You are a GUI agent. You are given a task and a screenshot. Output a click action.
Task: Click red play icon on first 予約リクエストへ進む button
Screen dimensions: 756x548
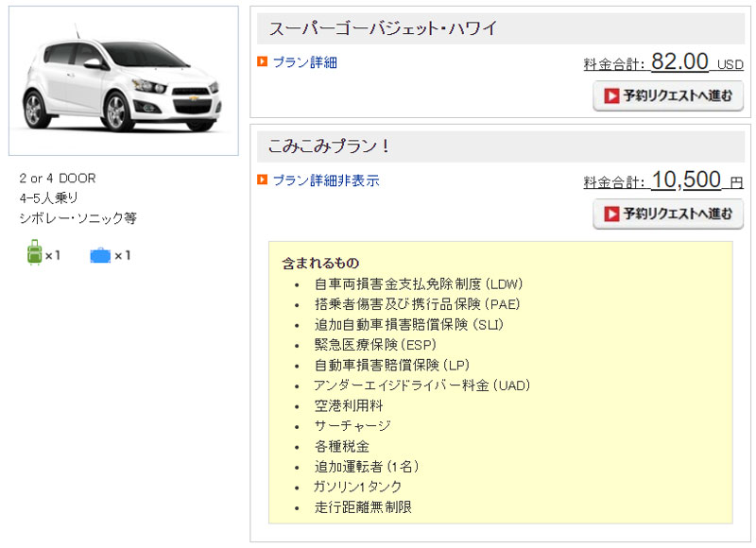tap(611, 96)
